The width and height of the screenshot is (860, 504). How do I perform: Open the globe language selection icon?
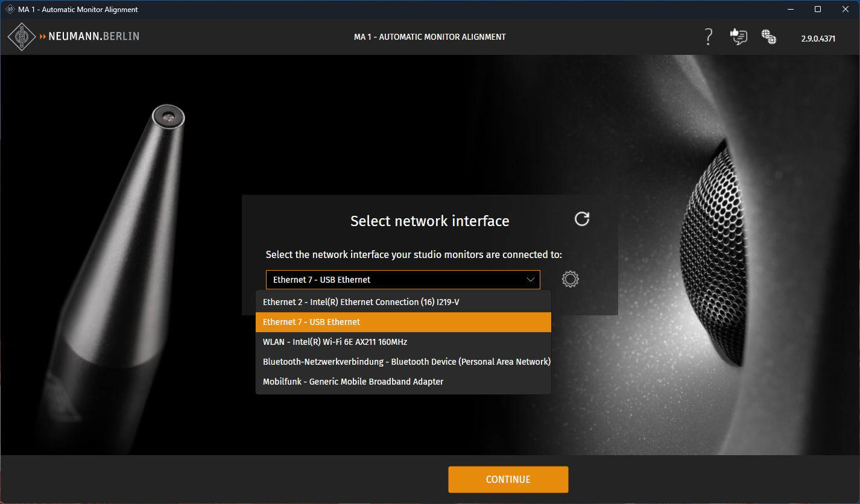pos(768,37)
